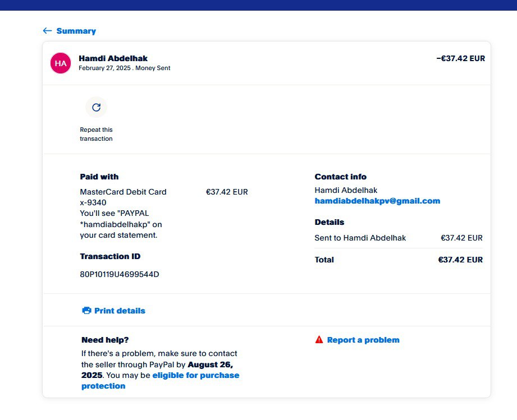Click the 'Sent to Hamdi Abdelhak' detail row
Screen dimensions: 517x420
(x=360, y=238)
